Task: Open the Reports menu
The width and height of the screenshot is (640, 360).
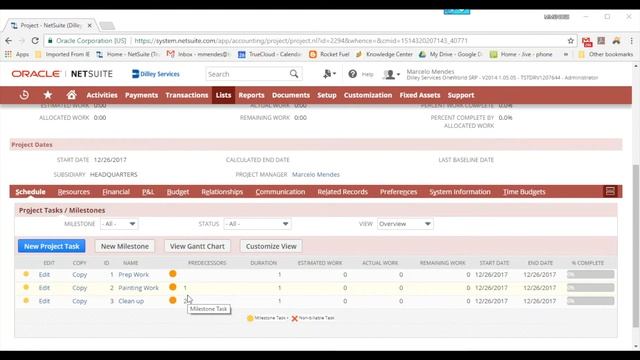Action: [x=251, y=95]
